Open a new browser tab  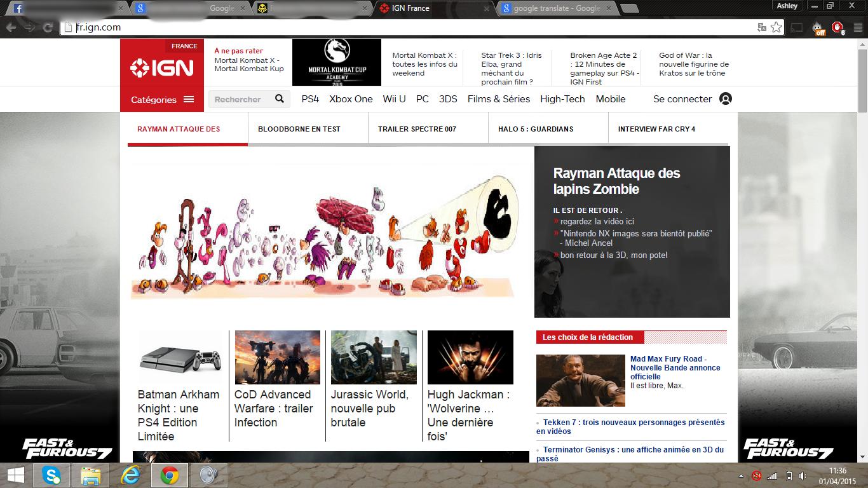(x=628, y=8)
